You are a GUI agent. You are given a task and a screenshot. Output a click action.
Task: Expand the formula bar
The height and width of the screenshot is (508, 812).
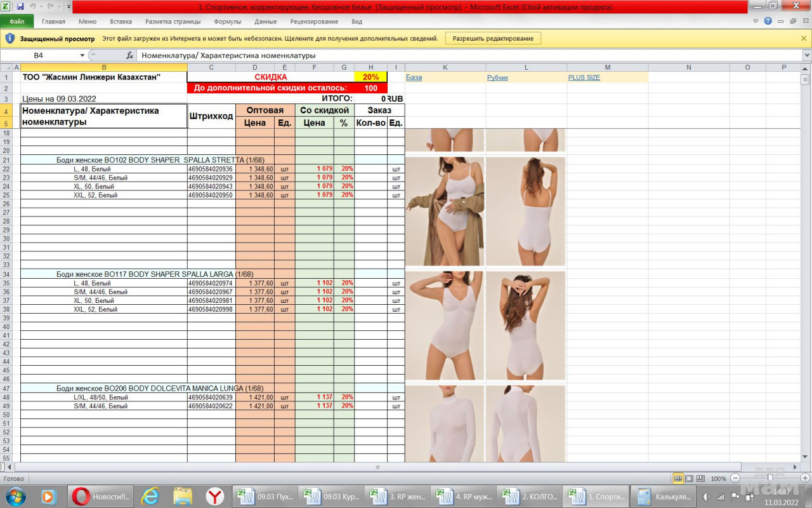[x=806, y=55]
